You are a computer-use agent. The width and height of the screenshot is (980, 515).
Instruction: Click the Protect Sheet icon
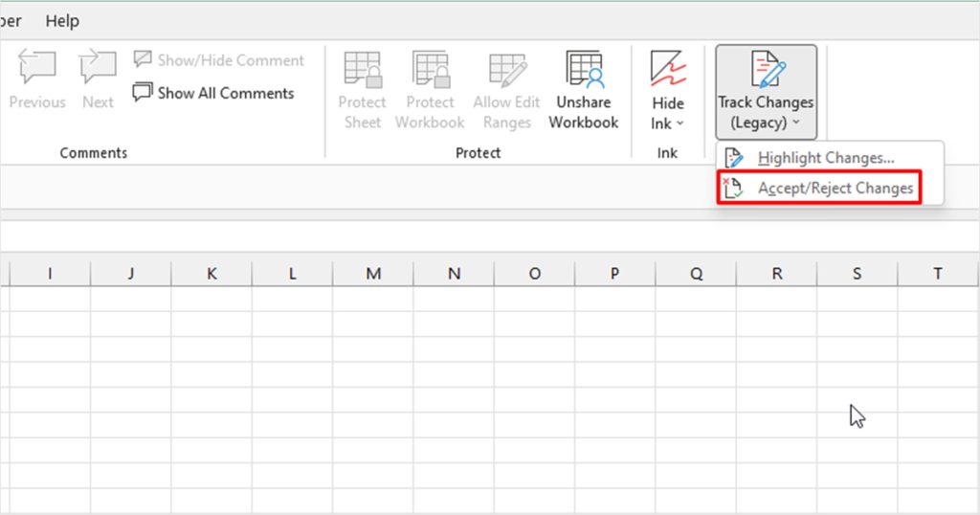(362, 69)
